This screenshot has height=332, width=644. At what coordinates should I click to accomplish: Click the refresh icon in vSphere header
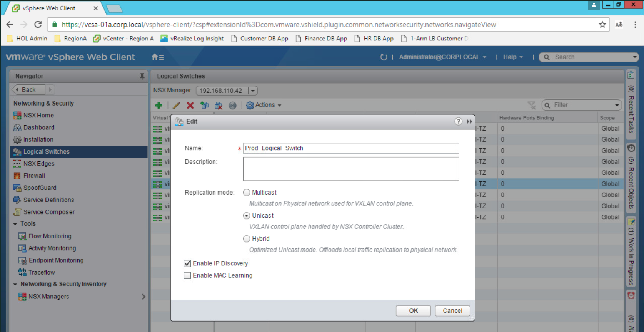pos(384,57)
